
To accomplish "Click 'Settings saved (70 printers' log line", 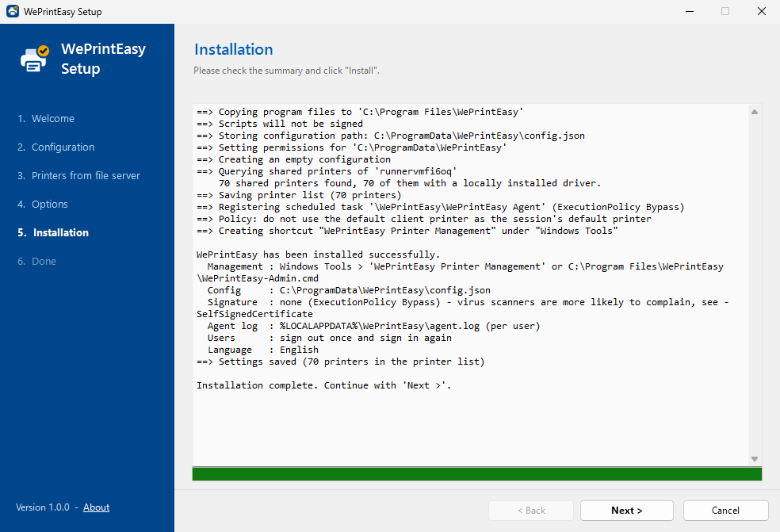I will (x=341, y=362).
